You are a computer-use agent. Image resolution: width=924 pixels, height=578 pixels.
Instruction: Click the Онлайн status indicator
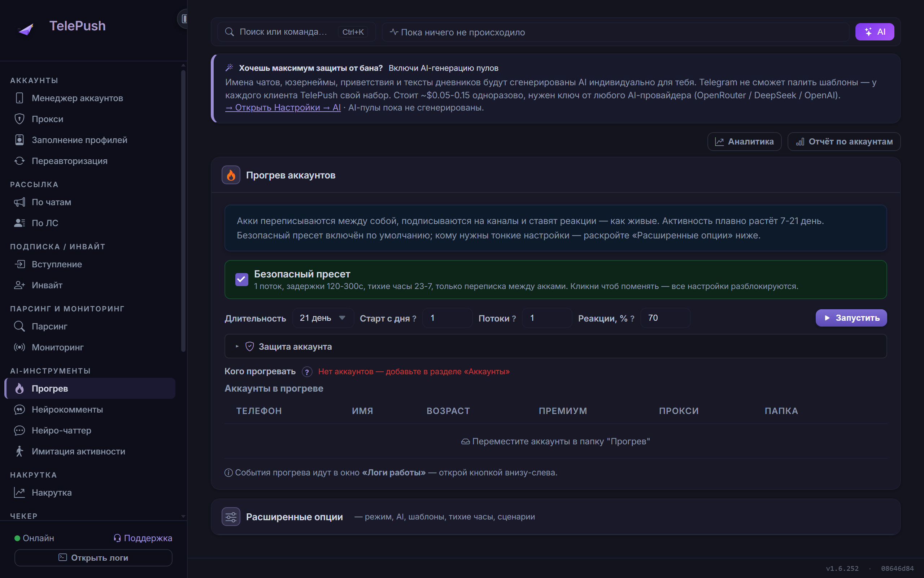click(x=34, y=538)
